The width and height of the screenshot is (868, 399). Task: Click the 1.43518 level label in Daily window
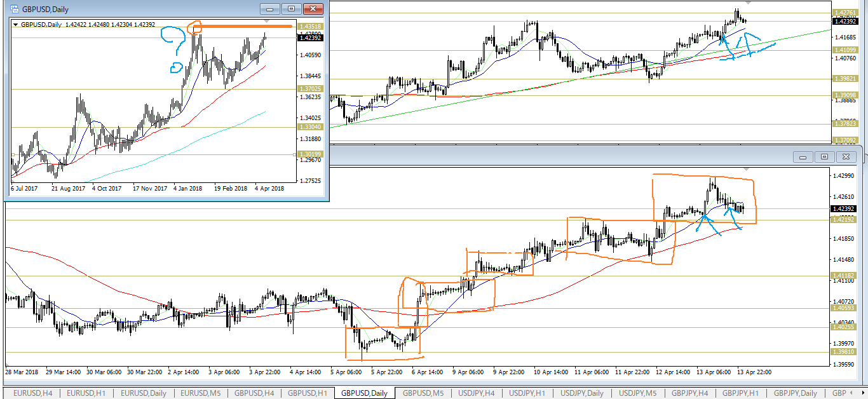pos(310,27)
